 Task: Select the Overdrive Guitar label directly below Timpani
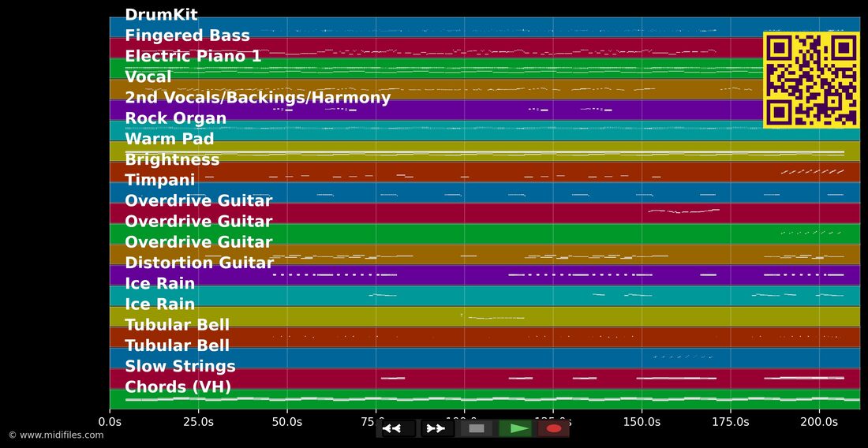tap(198, 201)
